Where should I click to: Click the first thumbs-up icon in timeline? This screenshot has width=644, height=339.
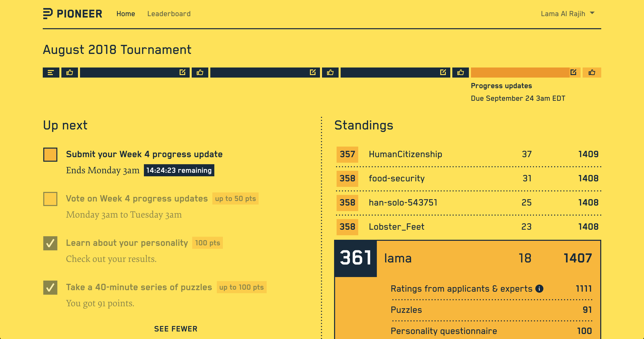tap(70, 73)
